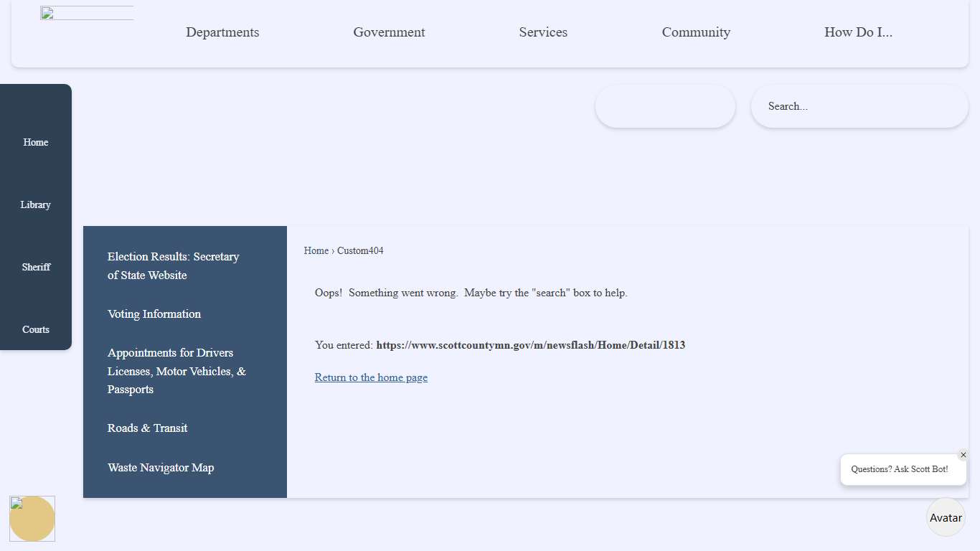Click the round gold icon at bottom left
The width and height of the screenshot is (980, 551).
point(32,518)
